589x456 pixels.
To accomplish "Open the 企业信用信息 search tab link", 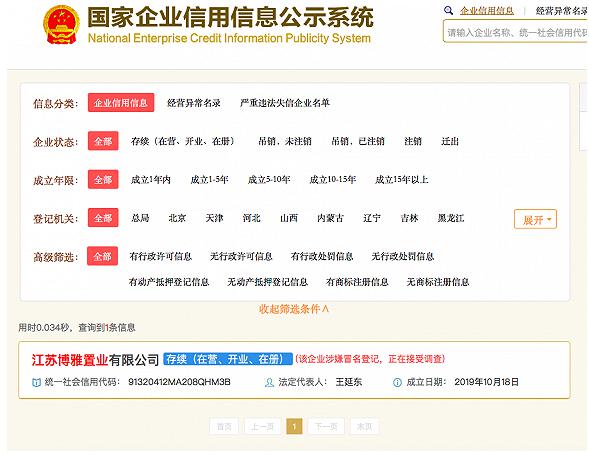I will point(487,11).
